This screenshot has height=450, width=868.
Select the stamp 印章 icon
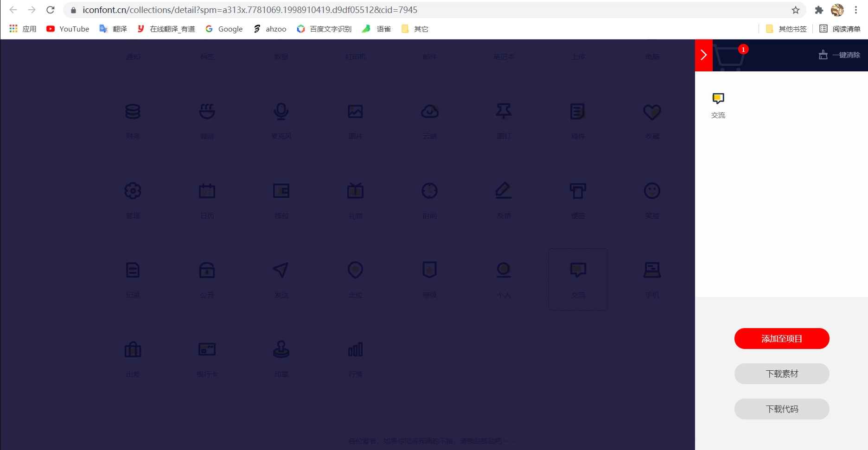[x=281, y=349]
